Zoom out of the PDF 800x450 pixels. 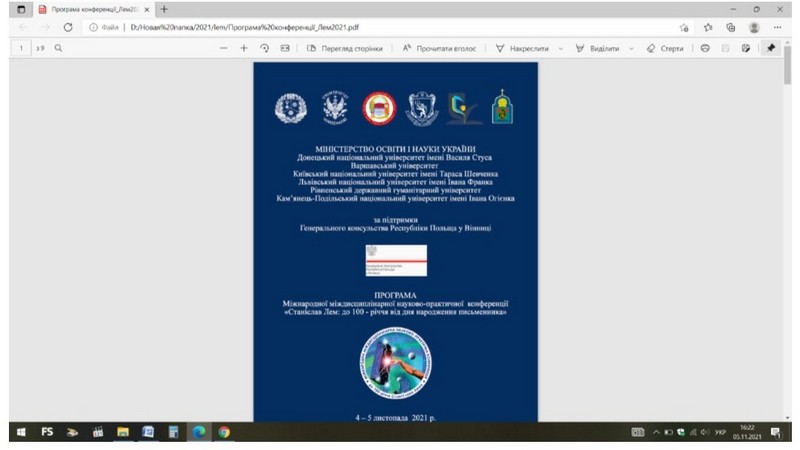point(223,48)
